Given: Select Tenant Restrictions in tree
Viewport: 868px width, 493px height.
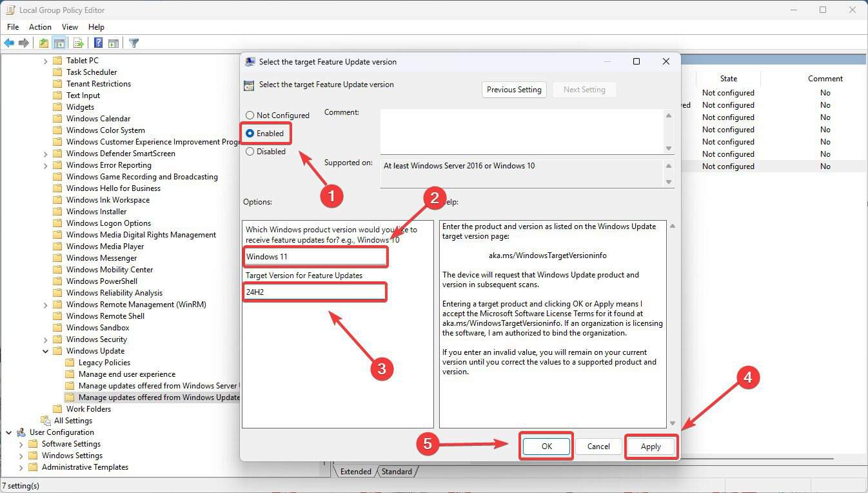Looking at the screenshot, I should tap(99, 84).
